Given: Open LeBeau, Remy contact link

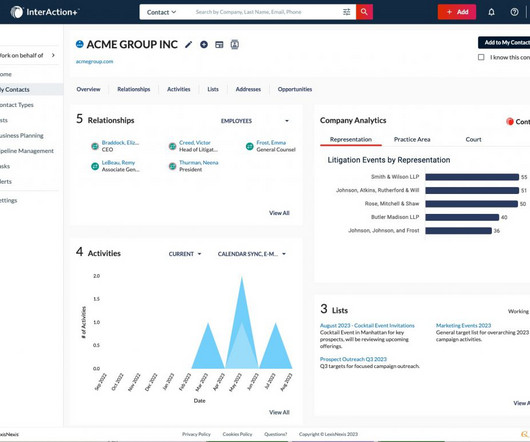Looking at the screenshot, I should tap(118, 163).
